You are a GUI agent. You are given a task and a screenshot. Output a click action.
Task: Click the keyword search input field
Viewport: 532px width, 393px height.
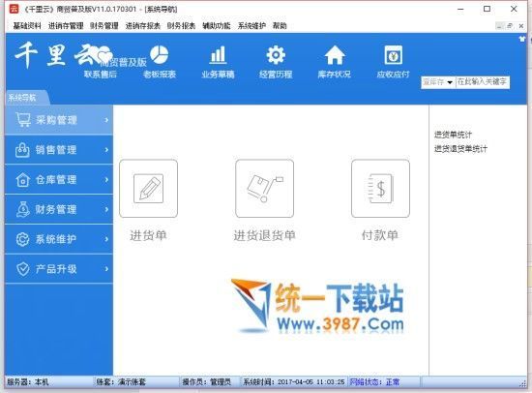482,82
